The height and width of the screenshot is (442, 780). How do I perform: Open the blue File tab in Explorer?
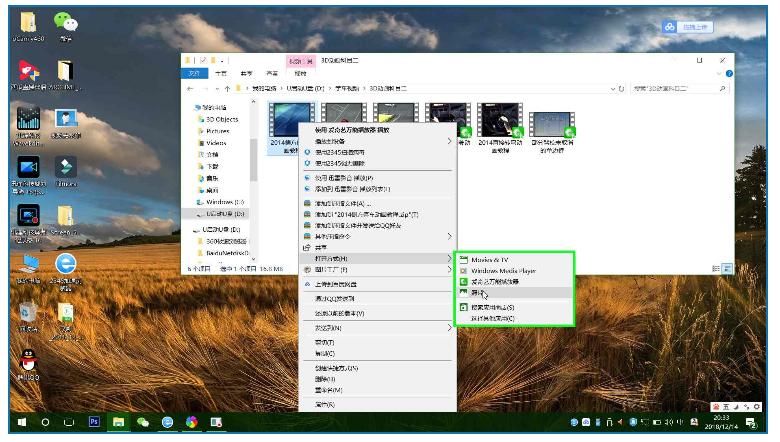194,74
